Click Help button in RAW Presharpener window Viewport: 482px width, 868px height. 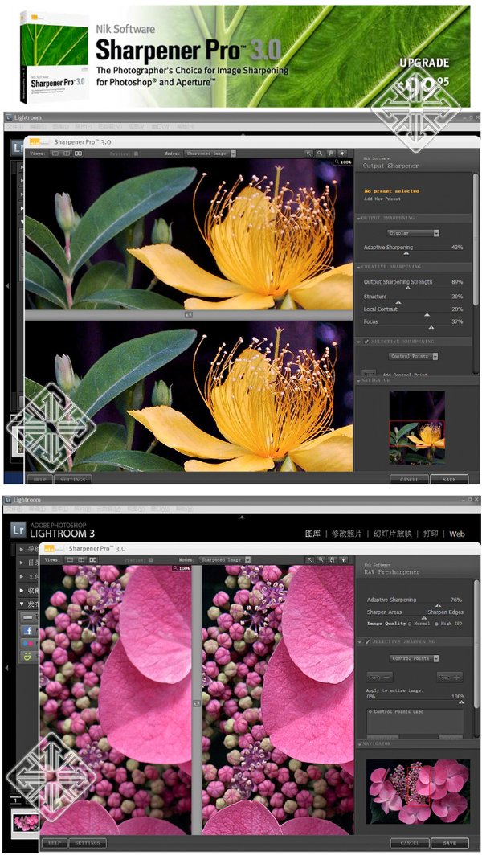pos(55,843)
